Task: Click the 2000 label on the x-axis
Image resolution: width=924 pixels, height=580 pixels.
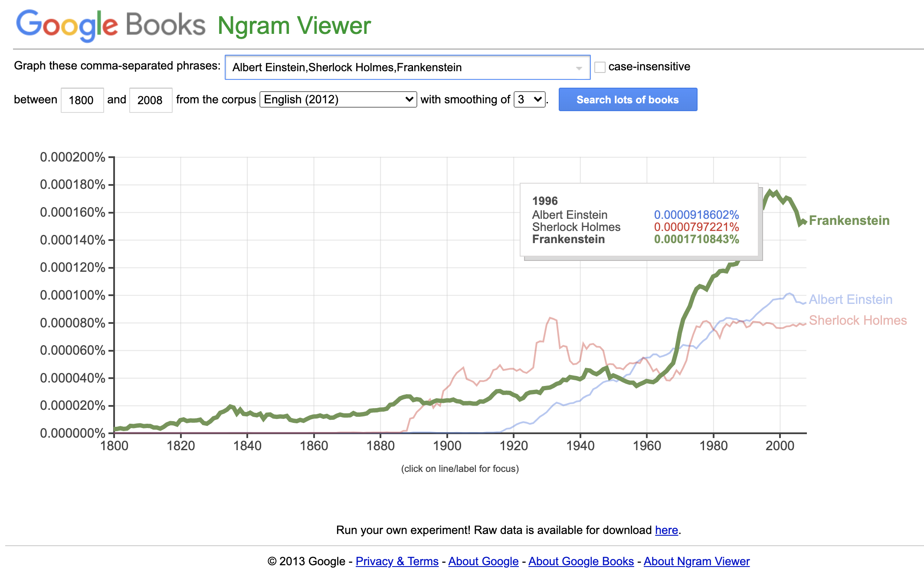Action: point(780,446)
